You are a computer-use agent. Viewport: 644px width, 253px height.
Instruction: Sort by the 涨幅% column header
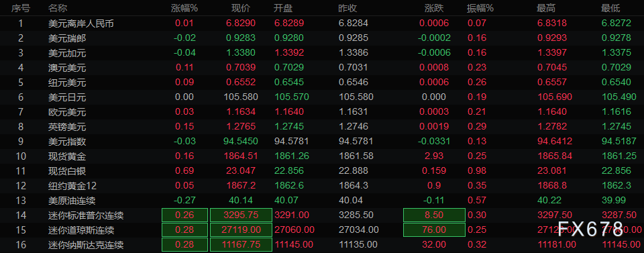coord(184,8)
